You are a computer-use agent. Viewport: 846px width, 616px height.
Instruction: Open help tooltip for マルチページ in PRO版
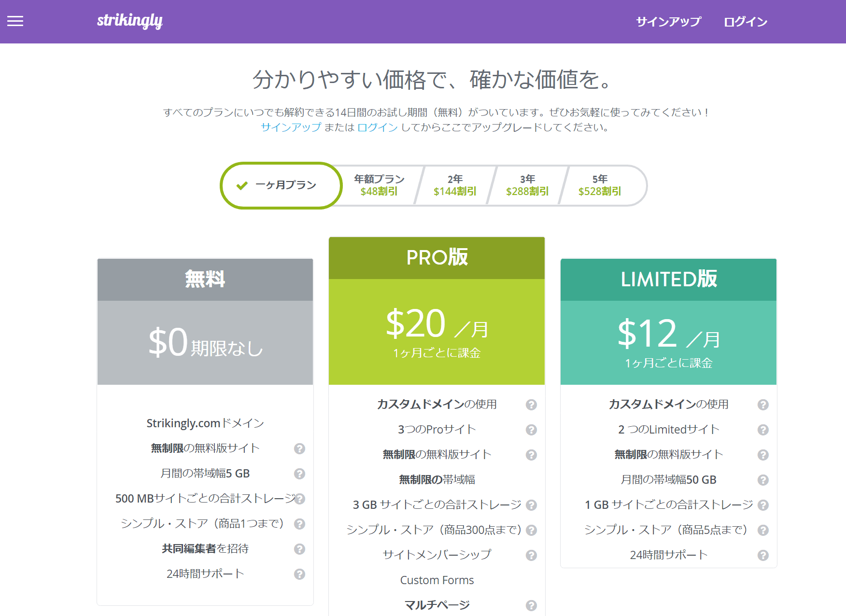531,604
